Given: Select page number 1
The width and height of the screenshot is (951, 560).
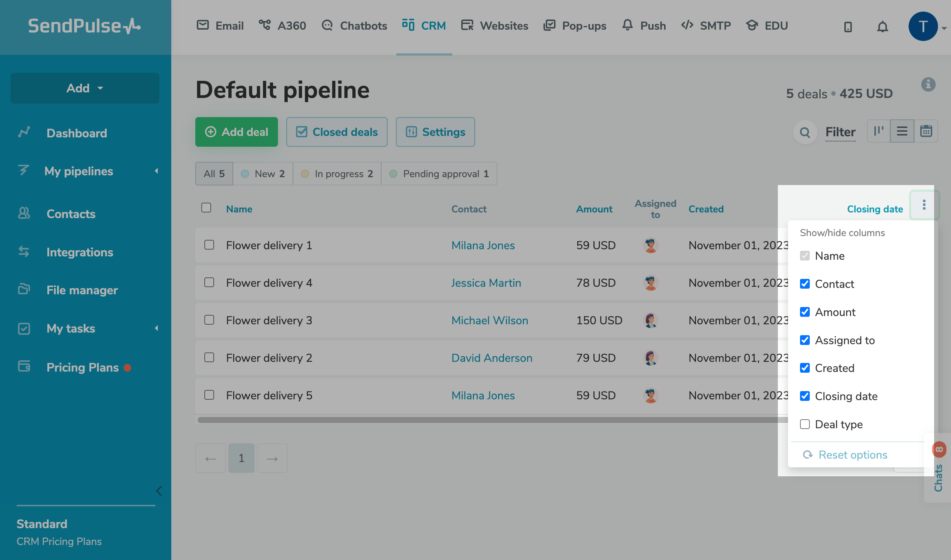Looking at the screenshot, I should click(241, 459).
